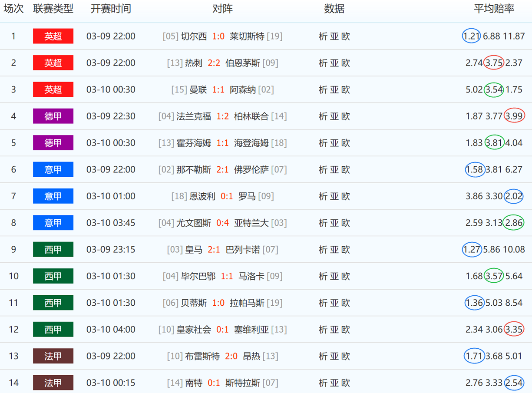This screenshot has width=532, height=393.
Task: Select the 03-10 03:45 kickoff time
Action: (x=111, y=223)
